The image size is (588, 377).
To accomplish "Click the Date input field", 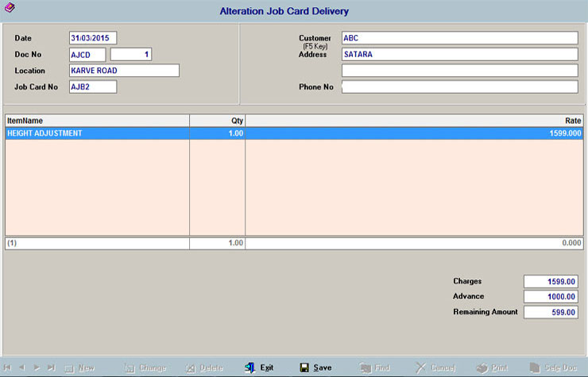I will pyautogui.click(x=93, y=37).
